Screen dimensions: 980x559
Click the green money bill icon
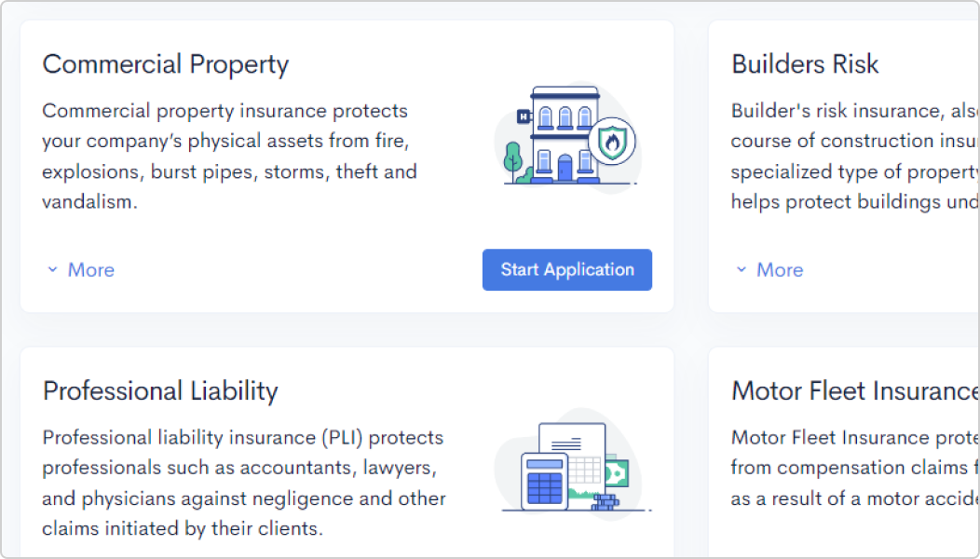pos(617,473)
